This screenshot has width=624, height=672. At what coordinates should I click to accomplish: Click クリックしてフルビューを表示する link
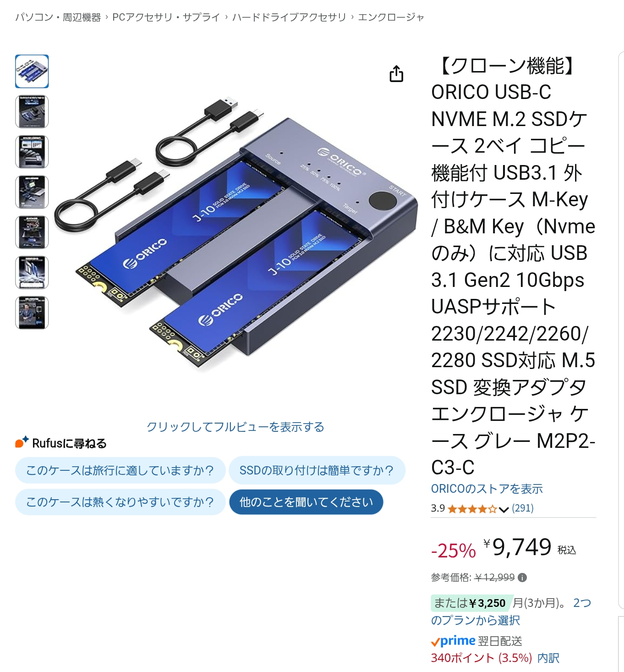(235, 427)
